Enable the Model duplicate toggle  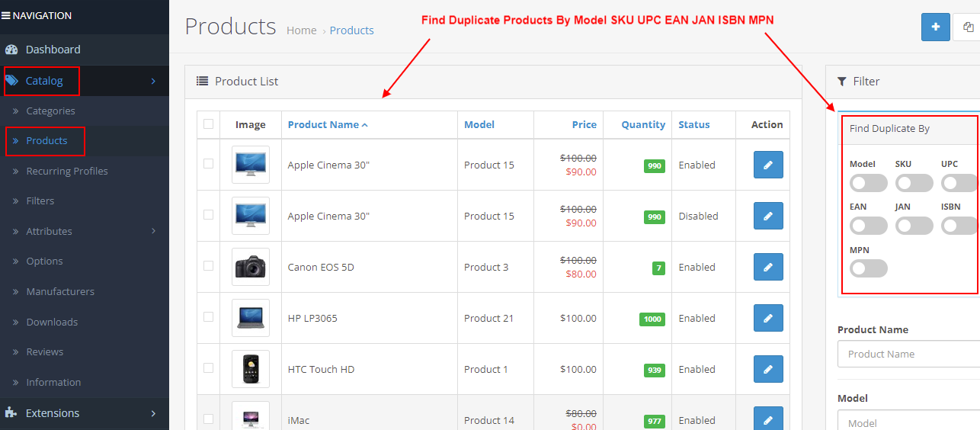[868, 183]
